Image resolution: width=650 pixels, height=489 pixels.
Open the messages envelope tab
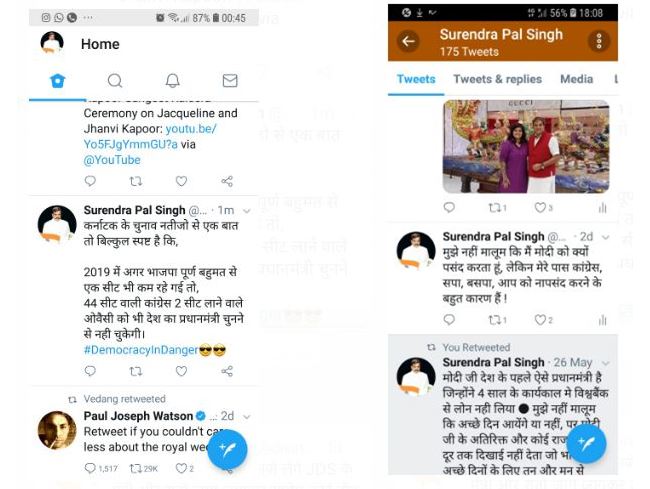pyautogui.click(x=230, y=80)
